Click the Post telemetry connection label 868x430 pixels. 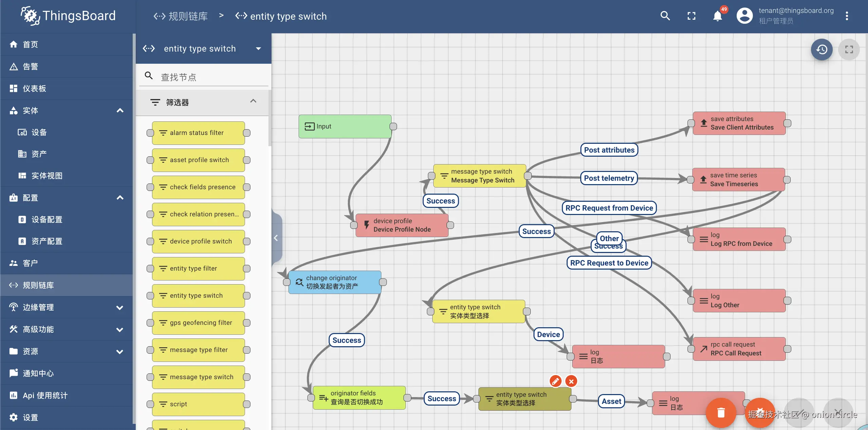tap(609, 178)
